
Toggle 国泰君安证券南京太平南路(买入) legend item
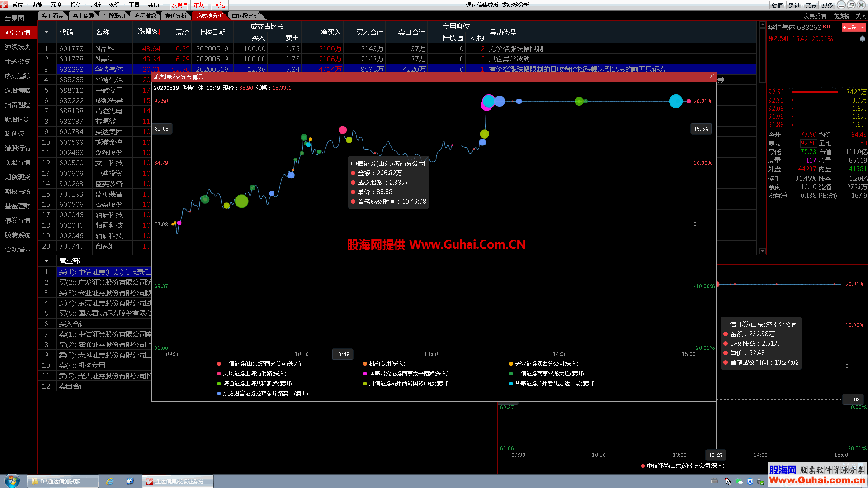(406, 373)
